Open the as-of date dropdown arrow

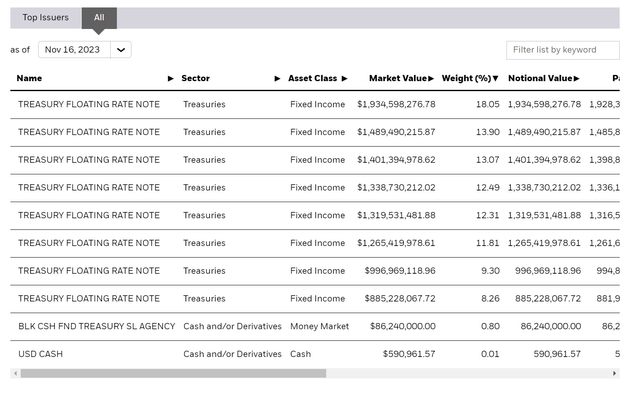(x=121, y=50)
